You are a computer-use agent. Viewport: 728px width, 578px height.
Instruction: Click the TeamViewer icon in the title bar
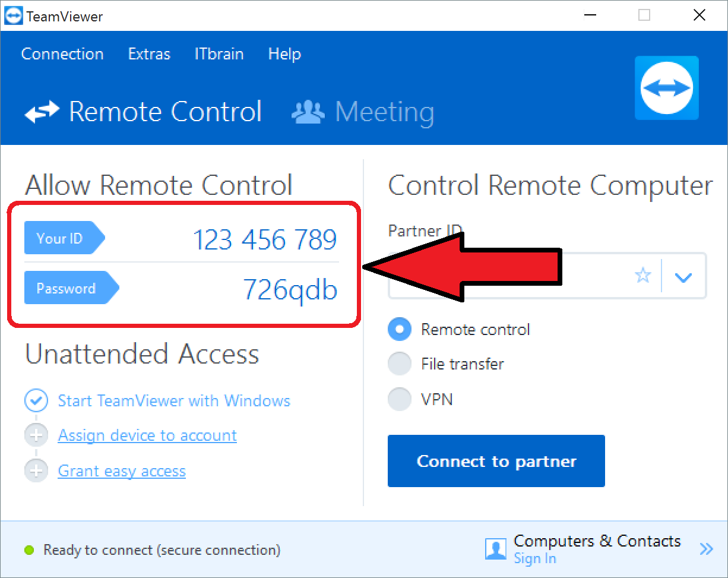pos(12,15)
